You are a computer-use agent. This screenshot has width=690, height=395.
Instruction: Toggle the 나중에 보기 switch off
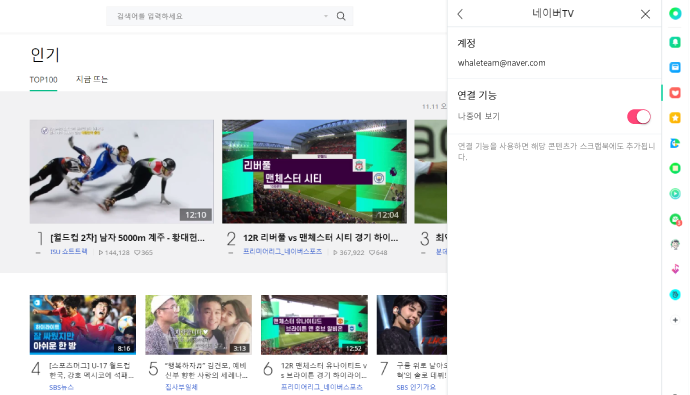(639, 117)
